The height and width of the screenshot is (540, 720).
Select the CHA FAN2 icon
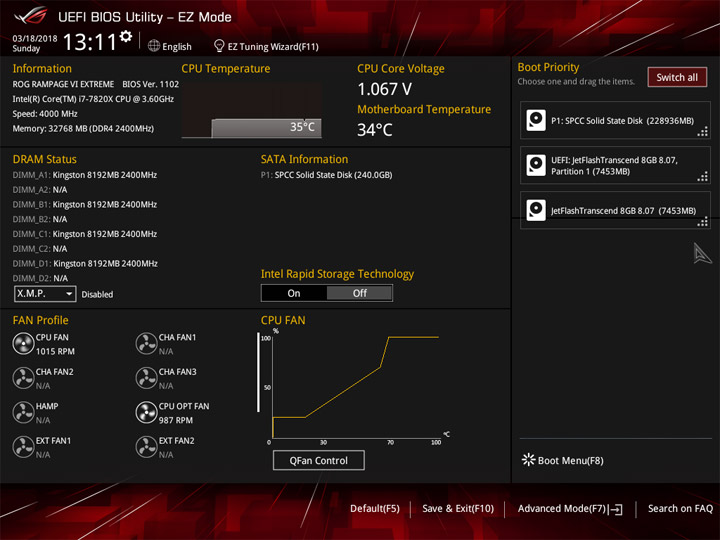click(23, 378)
